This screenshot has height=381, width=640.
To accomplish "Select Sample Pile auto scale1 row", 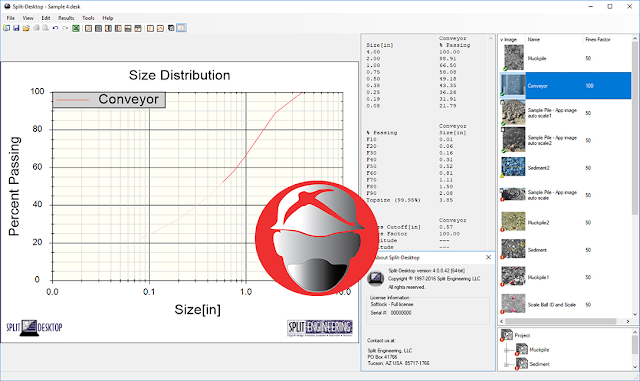I will tap(565, 113).
